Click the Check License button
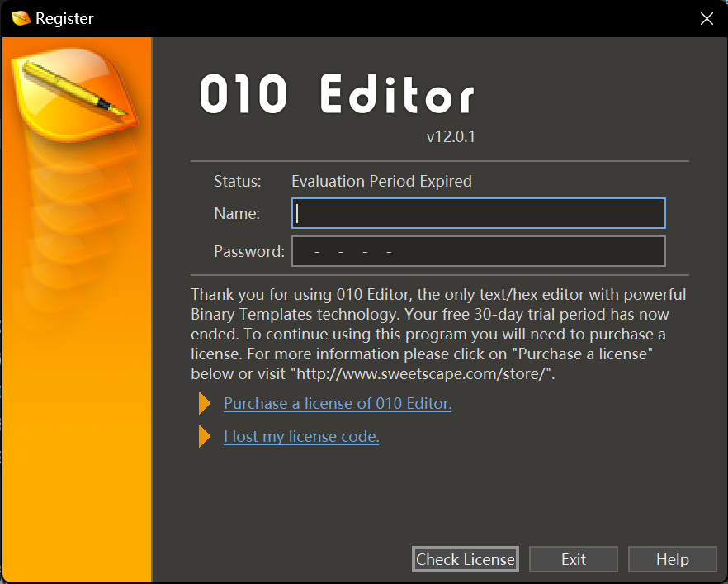 click(x=466, y=559)
